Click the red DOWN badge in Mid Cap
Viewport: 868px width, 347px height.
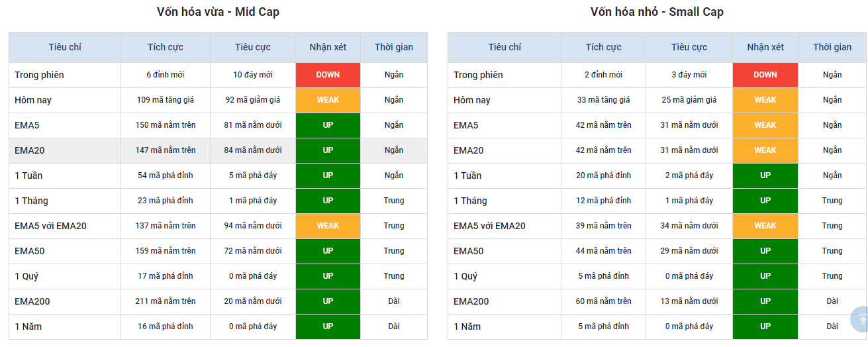point(328,75)
